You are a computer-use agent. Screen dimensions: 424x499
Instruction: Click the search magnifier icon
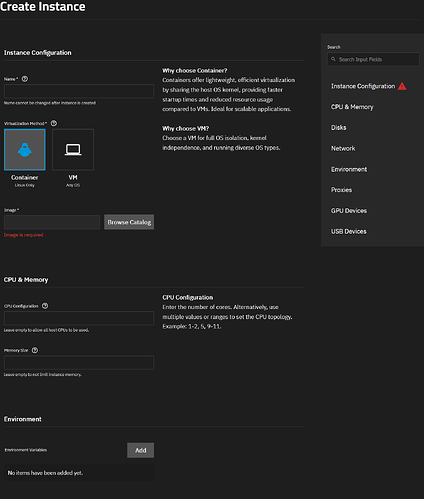pos(333,59)
